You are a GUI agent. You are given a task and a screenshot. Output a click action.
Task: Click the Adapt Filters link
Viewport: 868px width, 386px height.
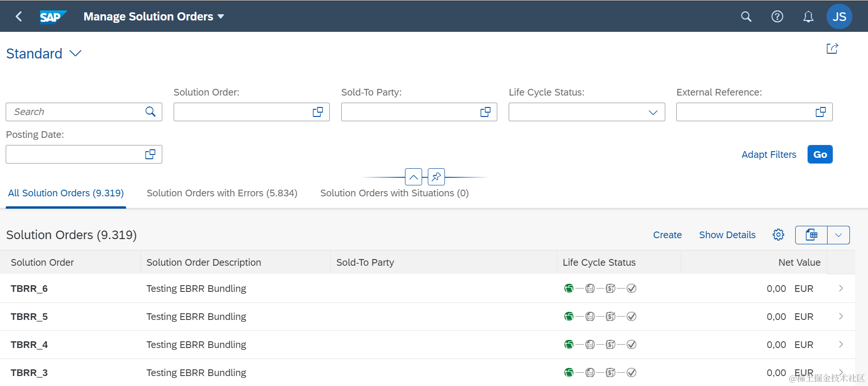(x=769, y=154)
